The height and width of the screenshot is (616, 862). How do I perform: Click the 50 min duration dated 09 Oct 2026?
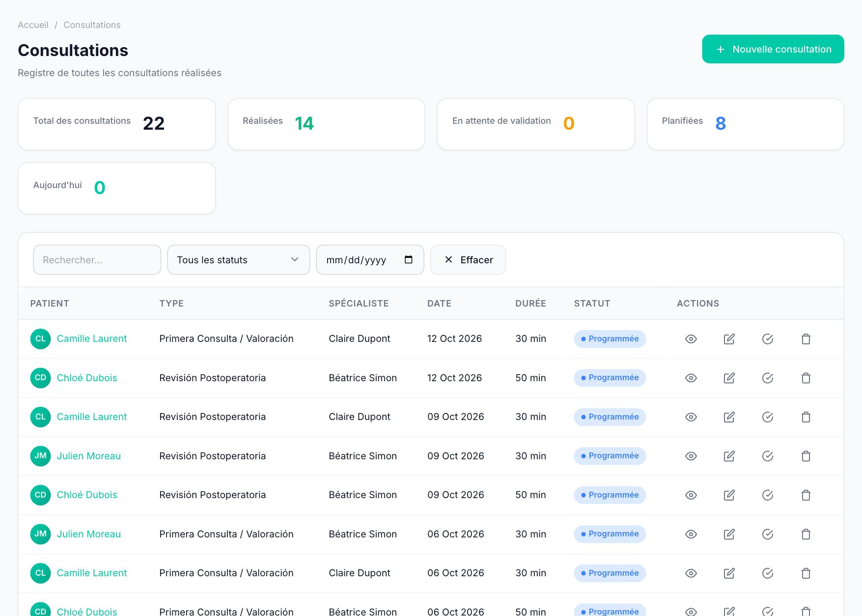530,495
